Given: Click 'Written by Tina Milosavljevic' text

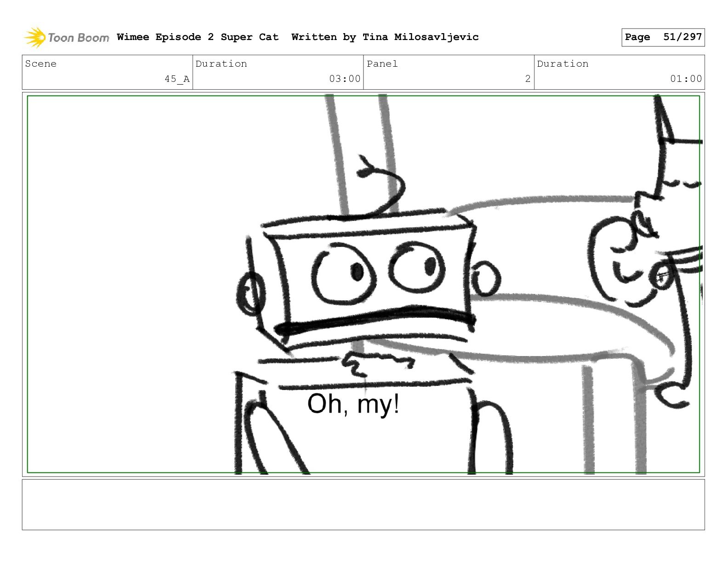Looking at the screenshot, I should tap(385, 37).
